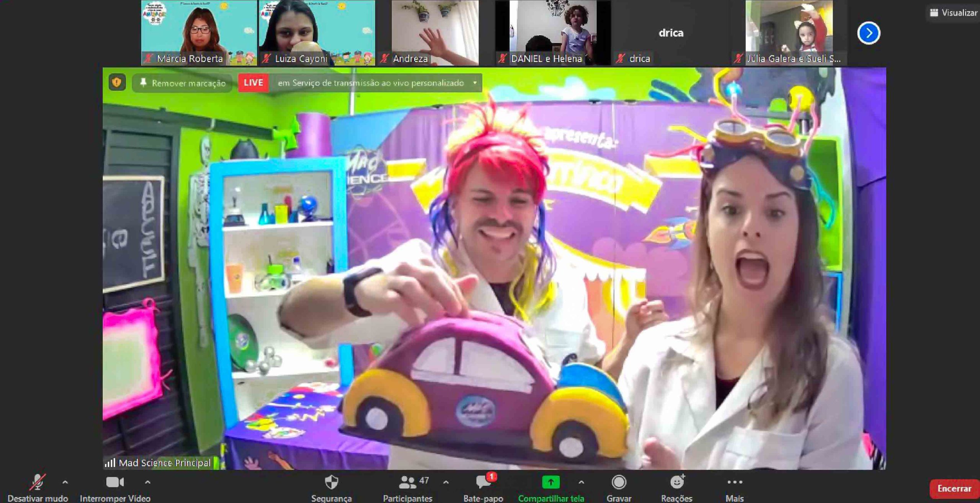
Task: Open the Reações emoji icon
Action: pyautogui.click(x=677, y=482)
